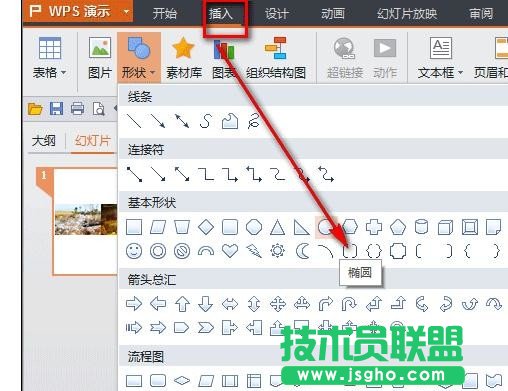Pick the isosceles triangle in 基本形状
The image size is (508, 391).
point(278,227)
